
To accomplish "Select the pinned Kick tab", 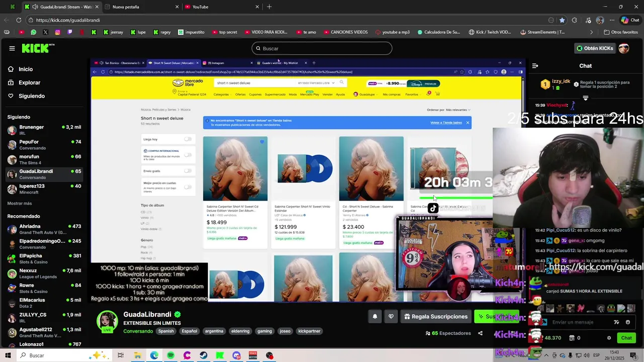I will coord(12,7).
